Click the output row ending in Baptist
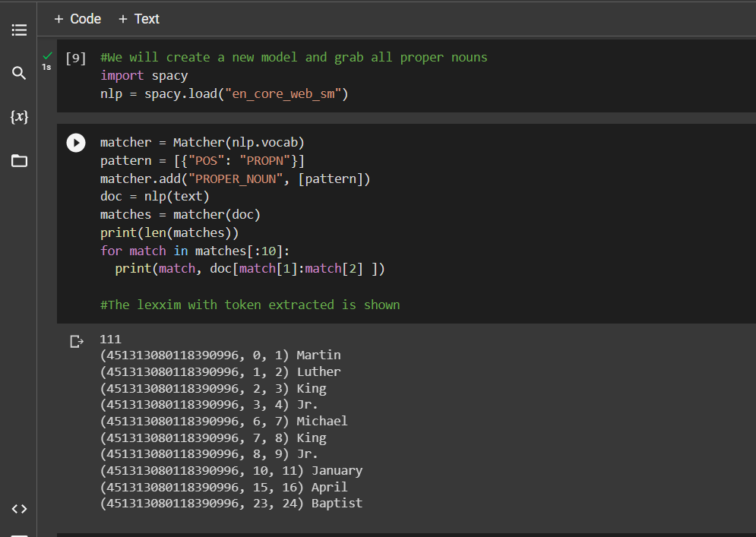 [x=231, y=504]
